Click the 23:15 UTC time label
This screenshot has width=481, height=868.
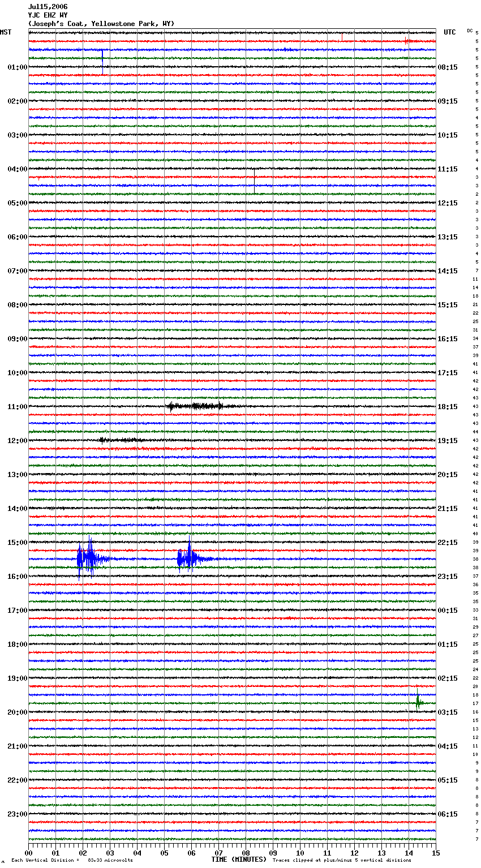[x=448, y=577]
